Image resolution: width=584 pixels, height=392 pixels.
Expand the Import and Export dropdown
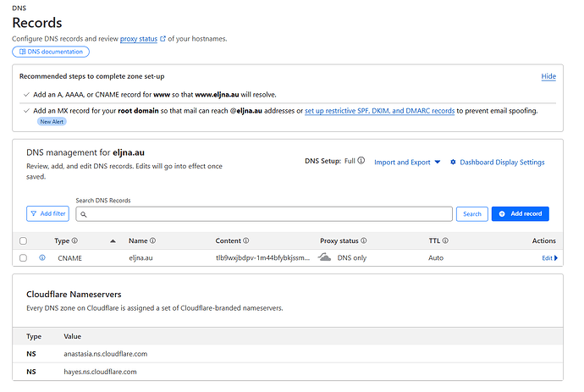click(407, 162)
